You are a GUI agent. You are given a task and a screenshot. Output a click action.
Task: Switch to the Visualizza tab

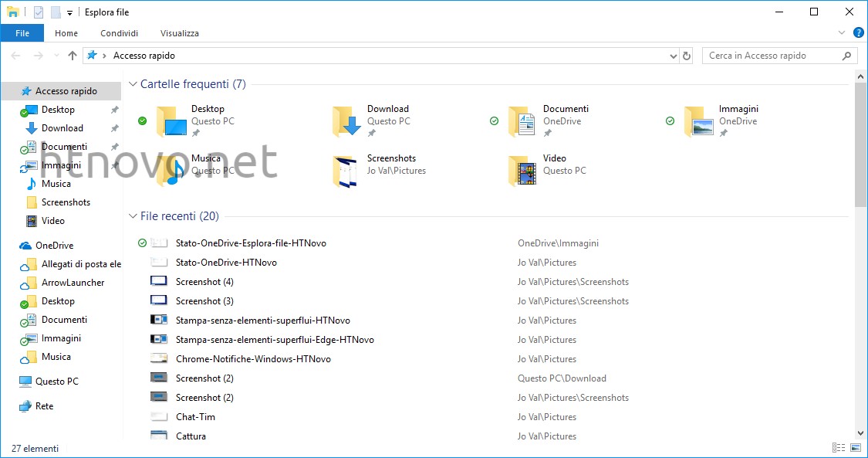(179, 32)
